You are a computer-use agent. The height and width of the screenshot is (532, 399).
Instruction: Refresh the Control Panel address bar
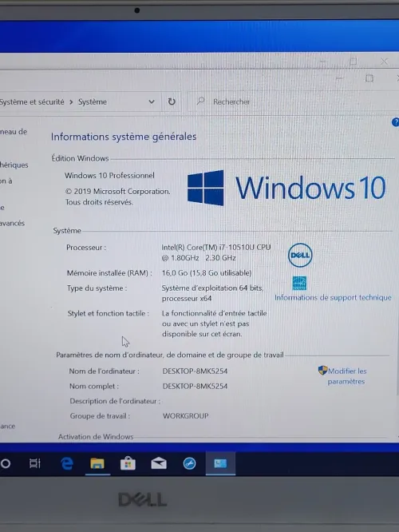tap(172, 101)
